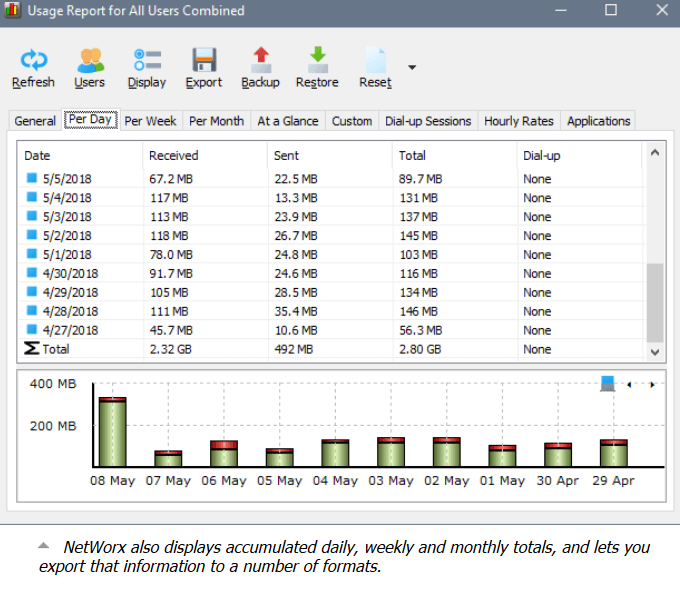Click the Date column header
Screen dimensions: 680x589
[38, 156]
